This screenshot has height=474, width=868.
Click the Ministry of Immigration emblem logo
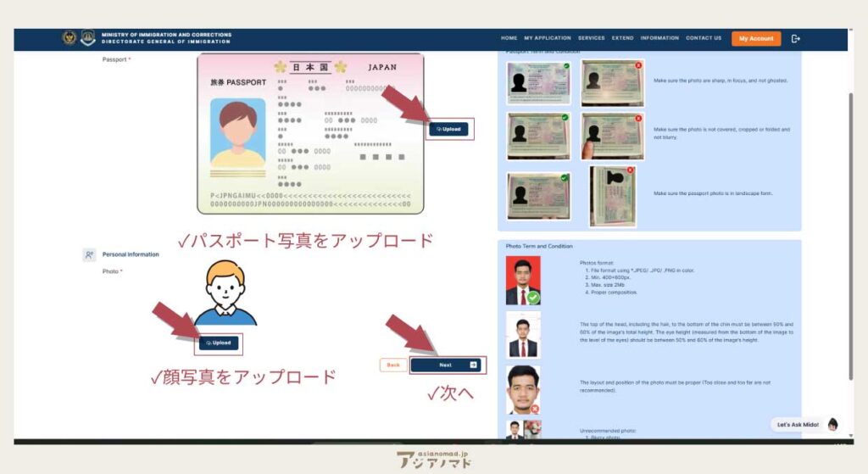click(70, 38)
